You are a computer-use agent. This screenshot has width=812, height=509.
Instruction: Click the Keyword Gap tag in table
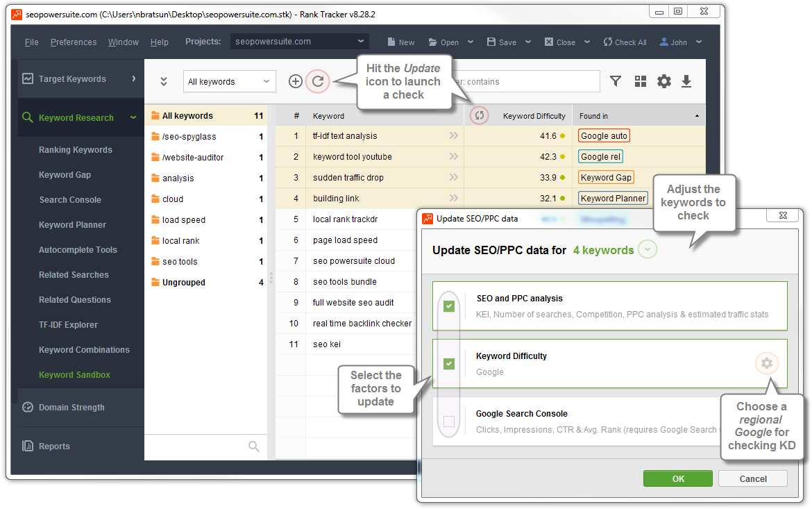[606, 177]
